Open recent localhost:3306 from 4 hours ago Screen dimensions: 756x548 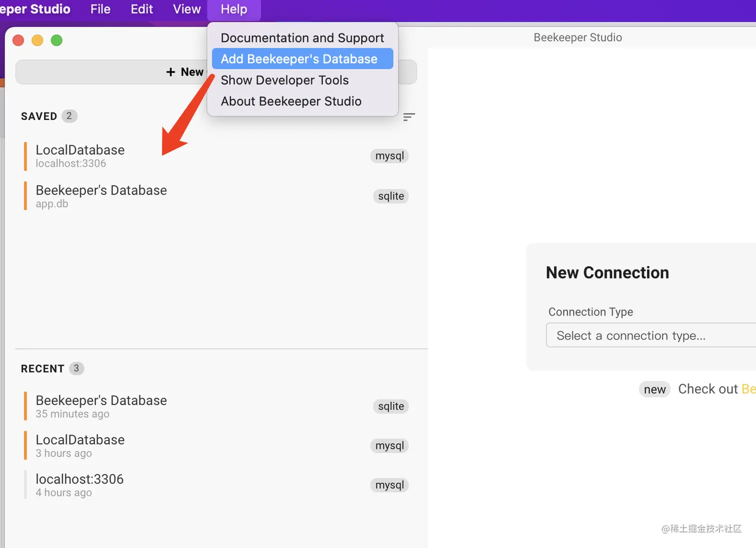point(216,485)
